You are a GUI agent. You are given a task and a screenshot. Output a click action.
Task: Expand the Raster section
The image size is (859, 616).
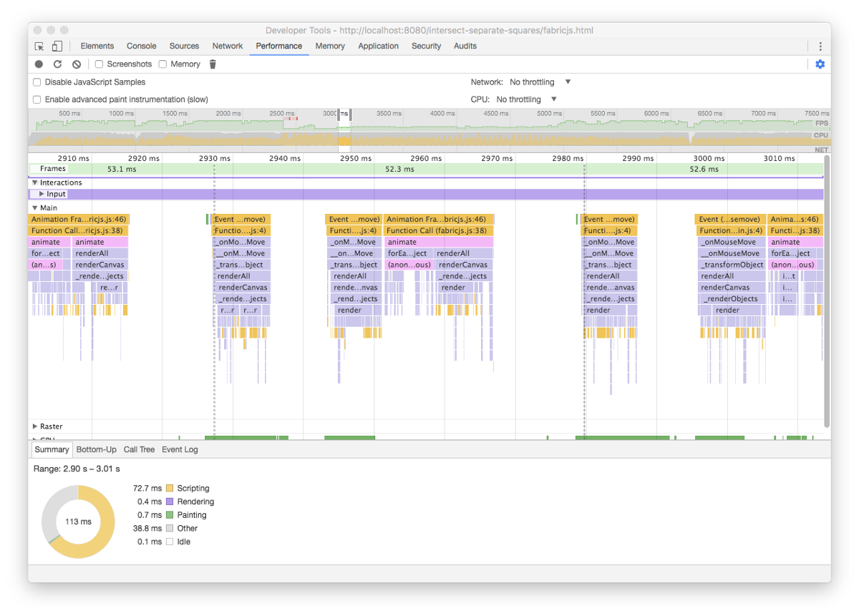point(35,426)
